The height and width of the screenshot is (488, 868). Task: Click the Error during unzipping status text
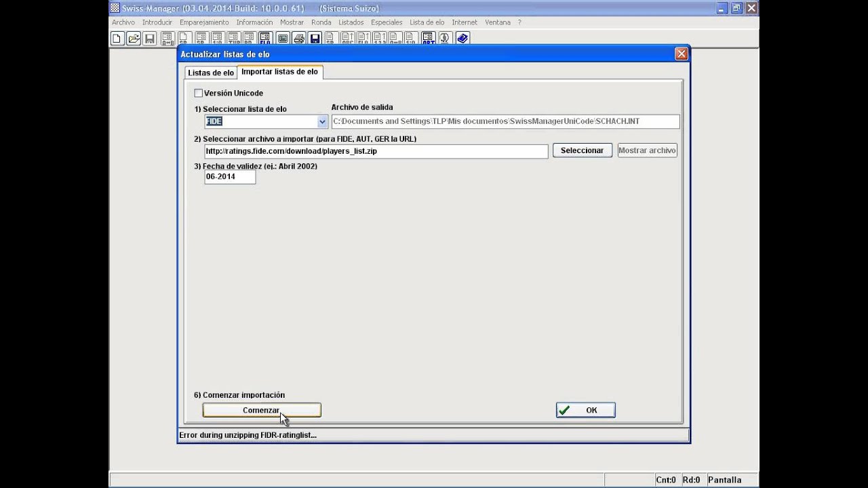pos(248,435)
